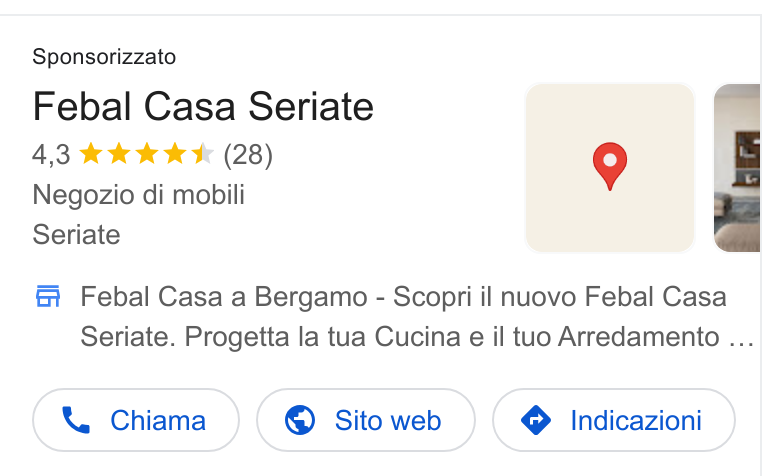Open the Febal Casa a Bergamo description
The height and width of the screenshot is (476, 776).
(417, 317)
